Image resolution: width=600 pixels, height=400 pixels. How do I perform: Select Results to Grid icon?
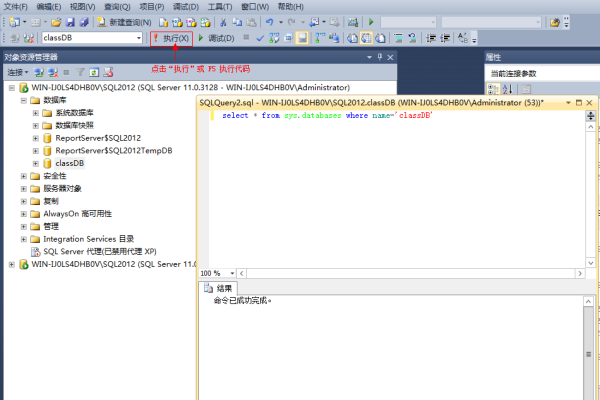click(x=366, y=38)
